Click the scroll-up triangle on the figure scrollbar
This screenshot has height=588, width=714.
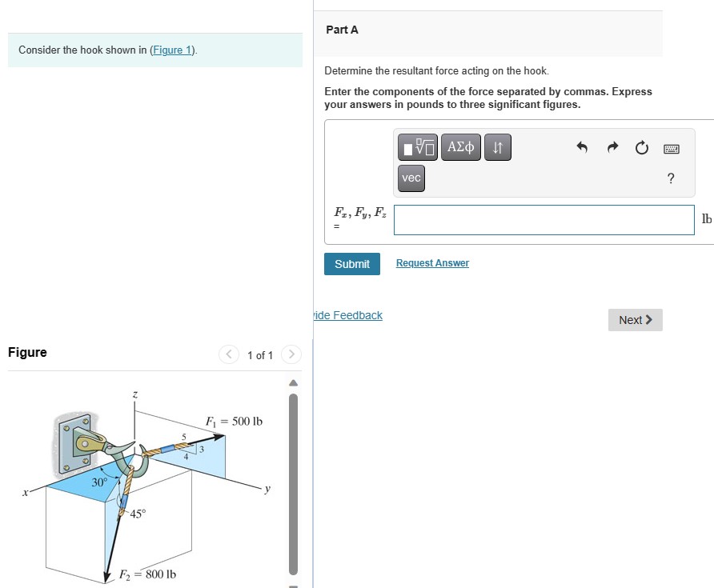pos(293,382)
